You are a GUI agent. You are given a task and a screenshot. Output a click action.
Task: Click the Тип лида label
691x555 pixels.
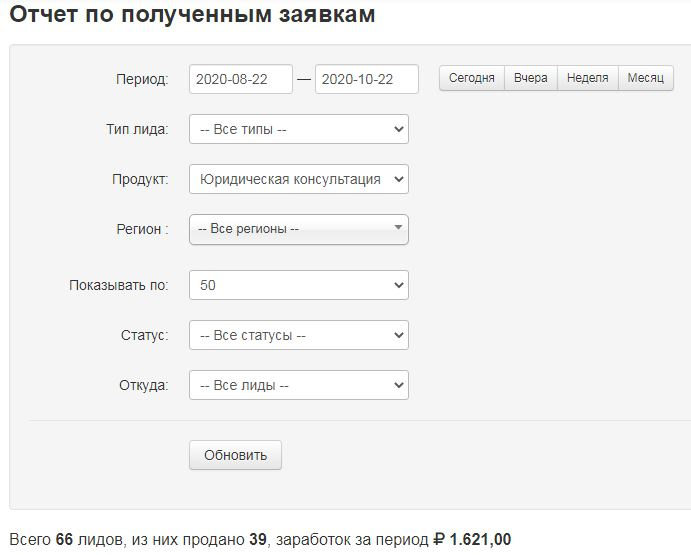(x=137, y=129)
